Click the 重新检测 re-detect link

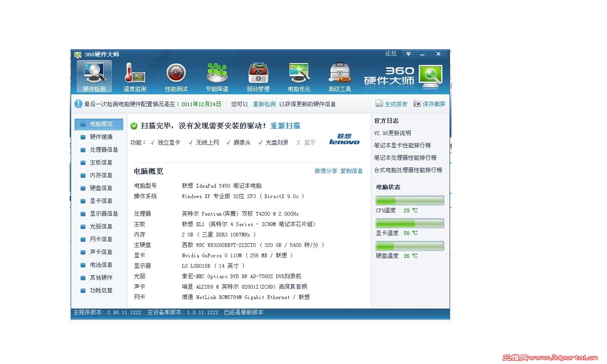pyautogui.click(x=264, y=104)
